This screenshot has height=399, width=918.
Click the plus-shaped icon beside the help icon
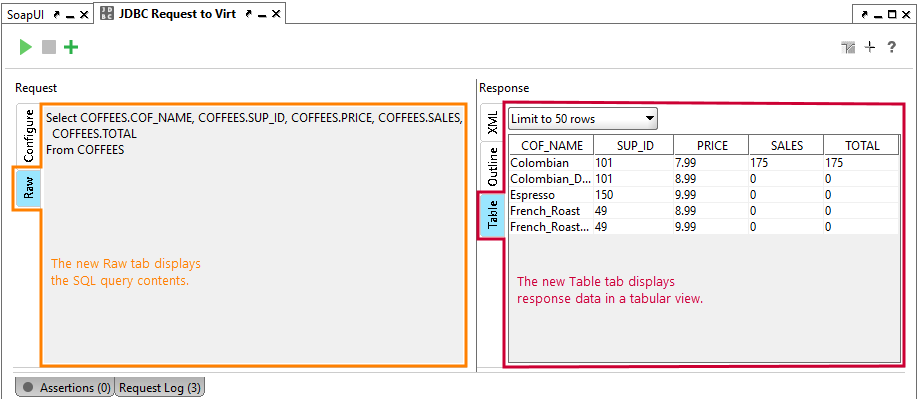coord(870,47)
